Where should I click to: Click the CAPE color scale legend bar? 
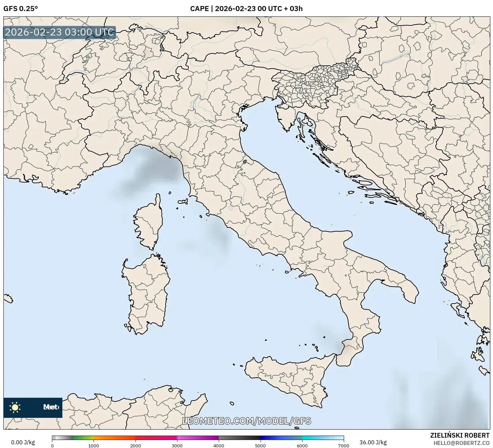pyautogui.click(x=198, y=438)
